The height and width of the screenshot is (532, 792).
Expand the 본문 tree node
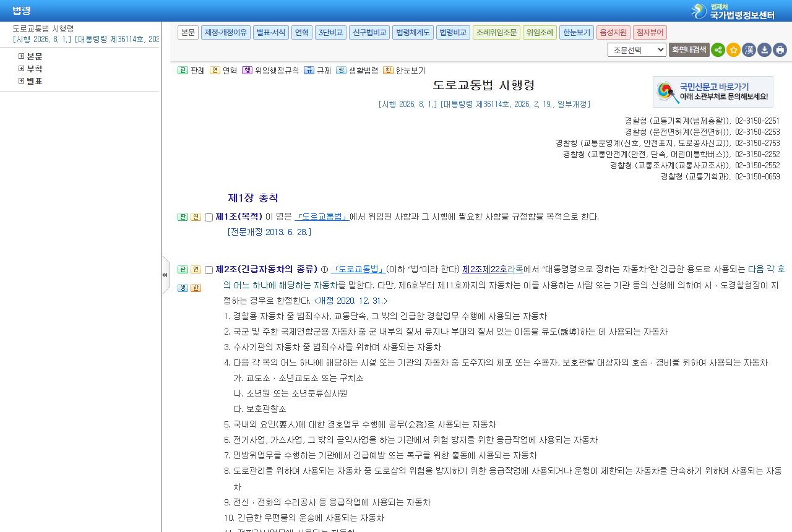click(x=22, y=56)
